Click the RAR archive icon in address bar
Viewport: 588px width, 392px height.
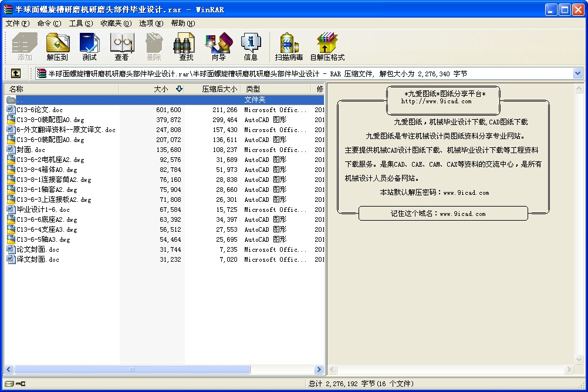(x=41, y=73)
